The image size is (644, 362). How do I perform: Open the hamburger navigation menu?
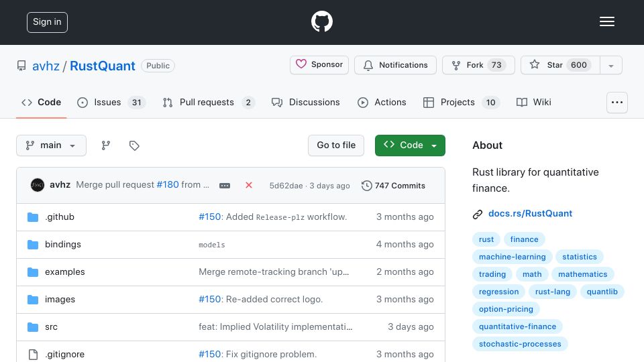point(606,21)
